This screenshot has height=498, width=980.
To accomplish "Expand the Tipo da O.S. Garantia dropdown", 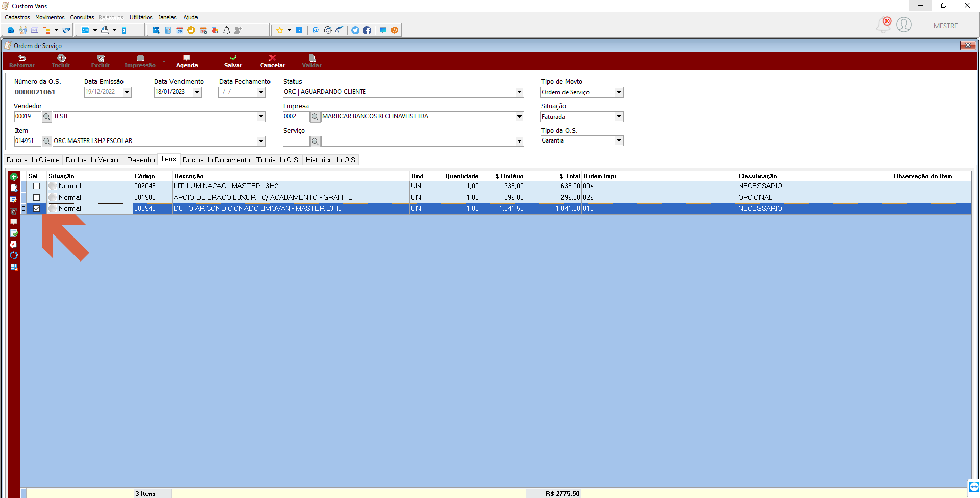I will pyautogui.click(x=619, y=140).
